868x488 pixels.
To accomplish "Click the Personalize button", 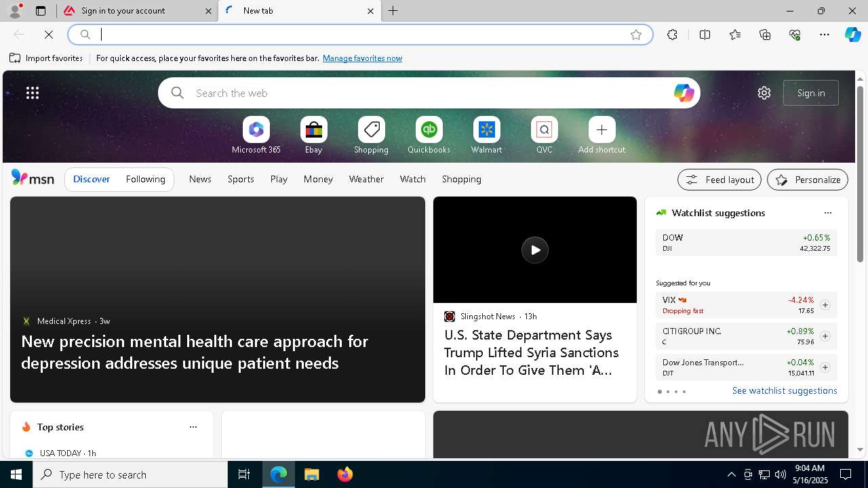I will (808, 180).
